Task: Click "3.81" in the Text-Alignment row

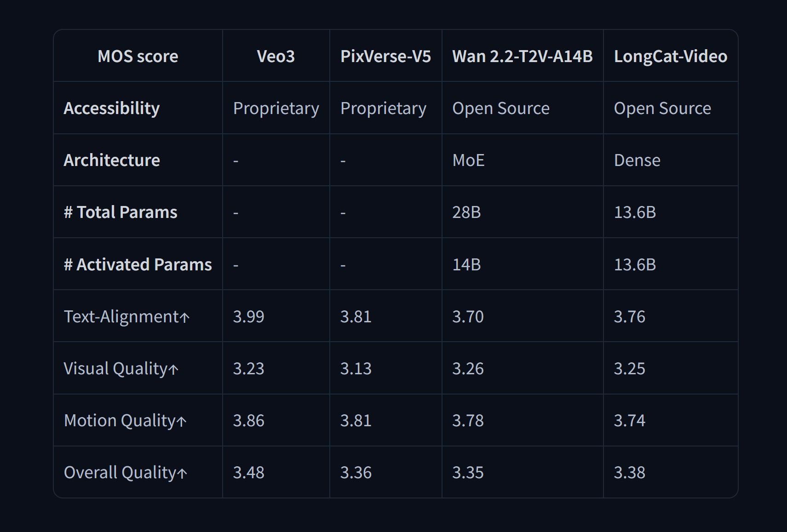Action: pyautogui.click(x=356, y=316)
